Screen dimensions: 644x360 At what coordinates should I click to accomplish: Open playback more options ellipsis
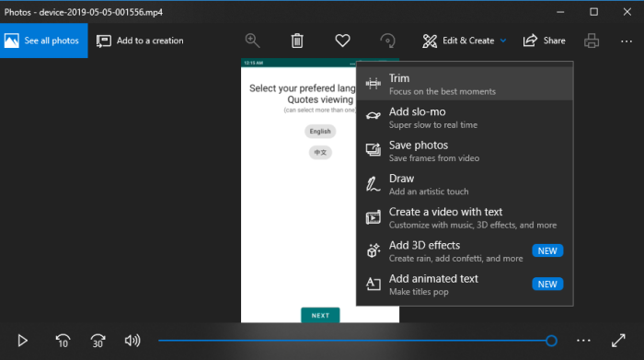point(583,341)
